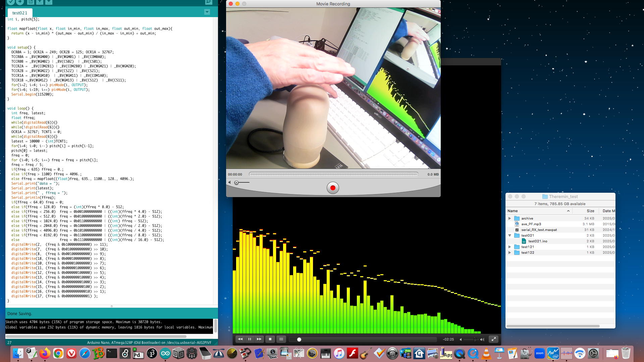Open Firefox from the Dock

45,353
